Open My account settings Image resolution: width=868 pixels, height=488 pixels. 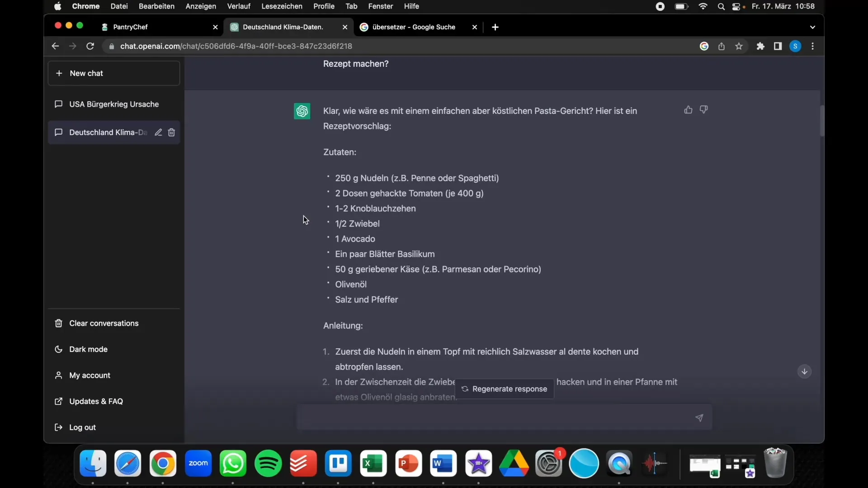pyautogui.click(x=90, y=375)
